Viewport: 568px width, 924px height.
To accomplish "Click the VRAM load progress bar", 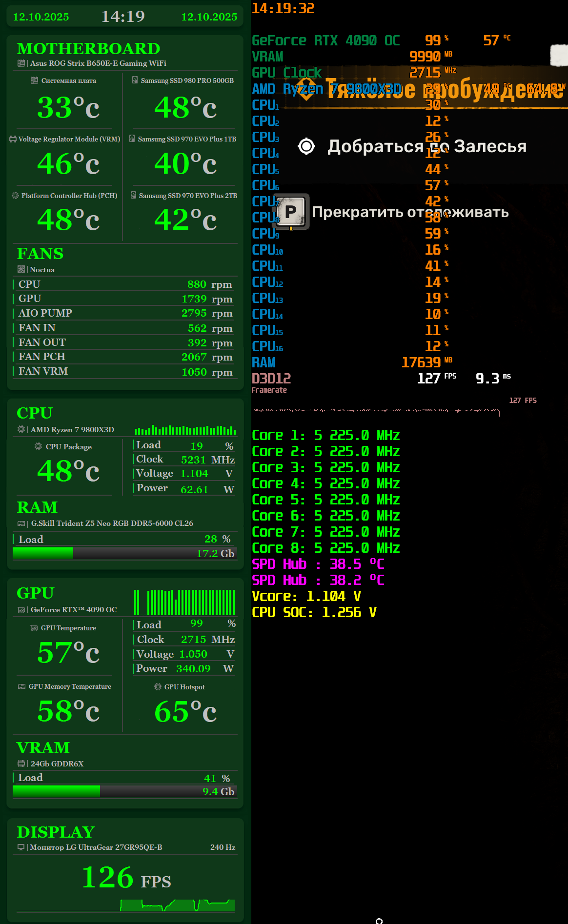I will pos(125,791).
